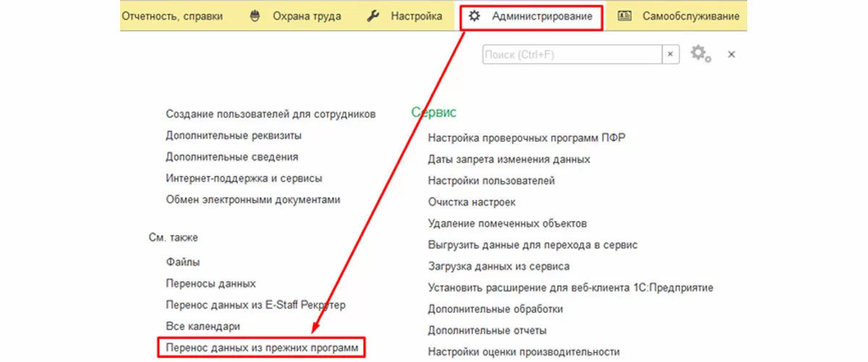Image resolution: width=868 pixels, height=362 pixels.
Task: Open Интернет-поддержка и сервисы
Action: point(244,178)
